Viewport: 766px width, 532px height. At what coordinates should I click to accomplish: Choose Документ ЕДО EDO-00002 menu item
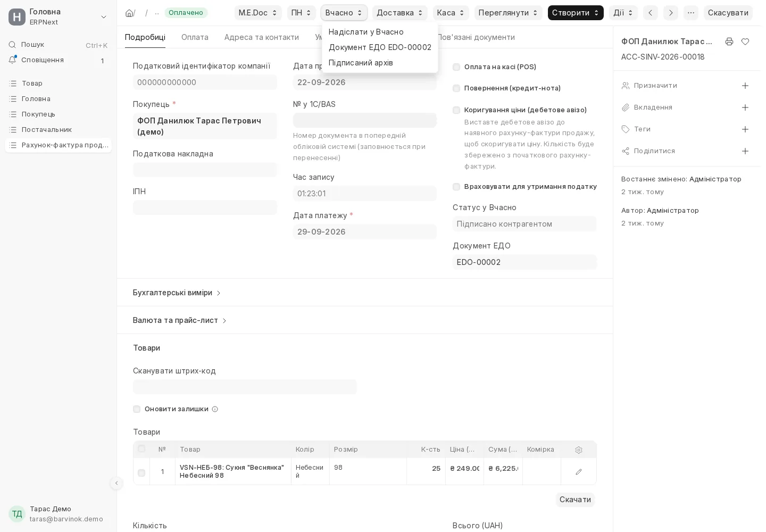(380, 47)
